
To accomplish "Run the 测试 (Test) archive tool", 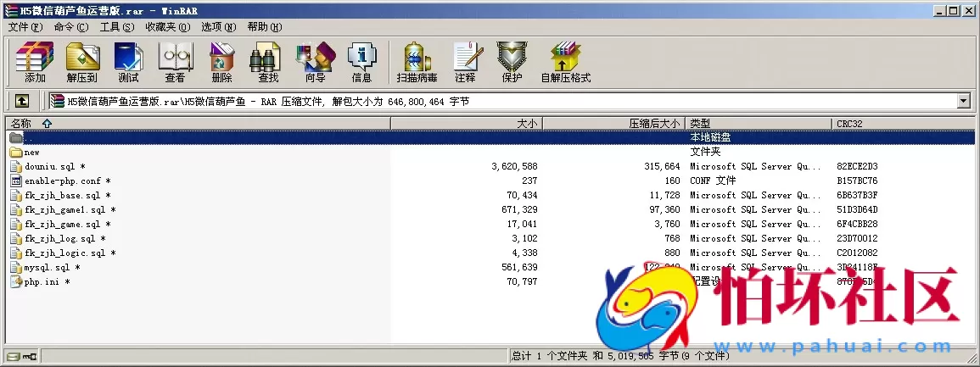I will click(x=129, y=63).
